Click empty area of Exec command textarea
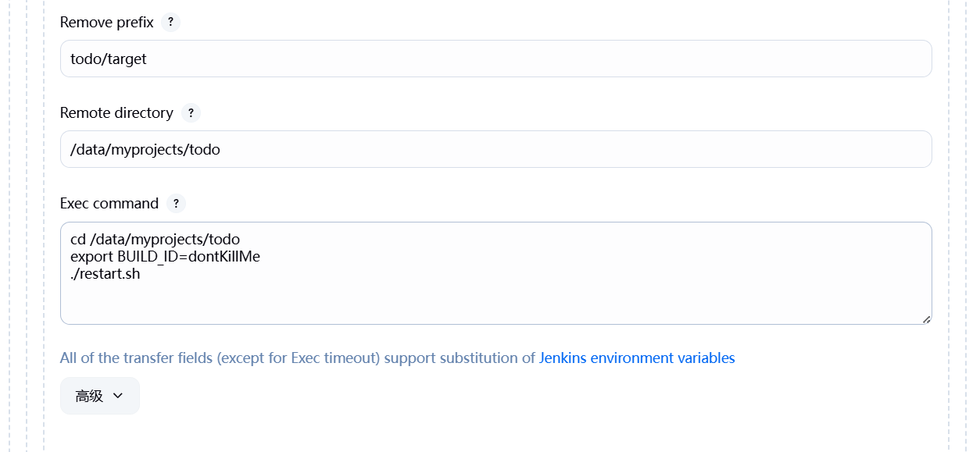Viewport: 980px width, 452px height. coord(547,301)
